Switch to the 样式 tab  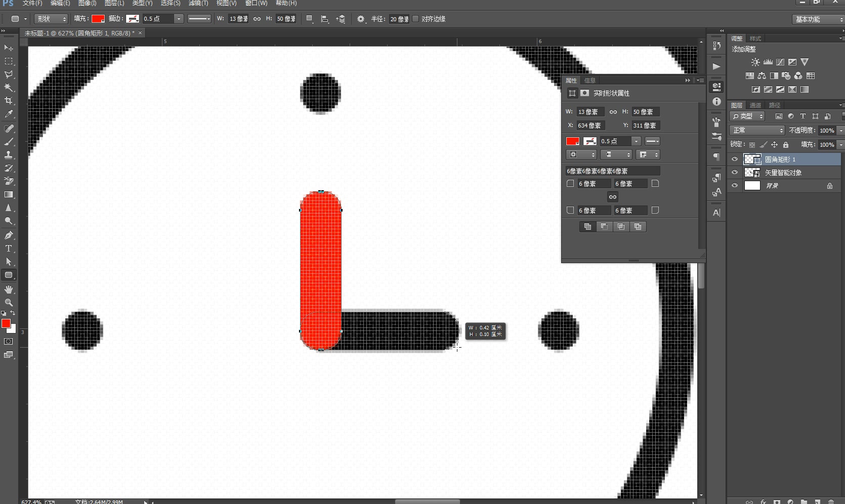pyautogui.click(x=755, y=38)
